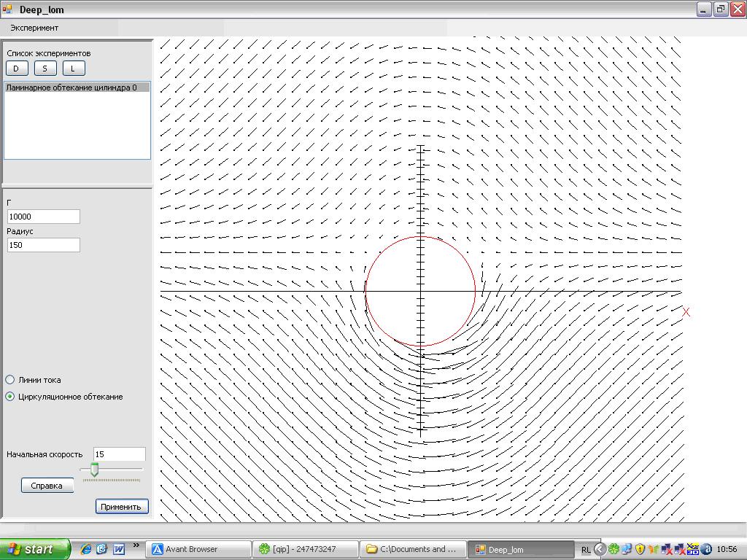The height and width of the screenshot is (560, 747).
Task: Open the Windows start menu
Action: (x=35, y=549)
